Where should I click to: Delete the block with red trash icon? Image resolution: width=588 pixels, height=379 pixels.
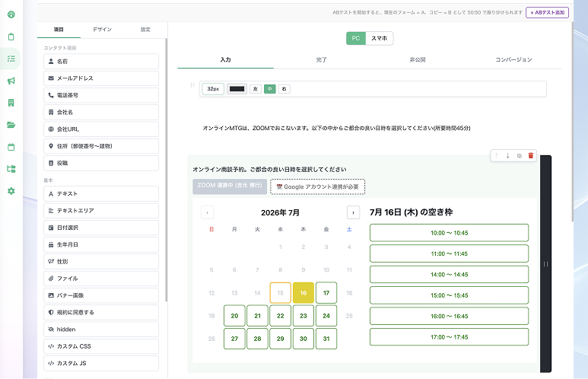tap(531, 155)
